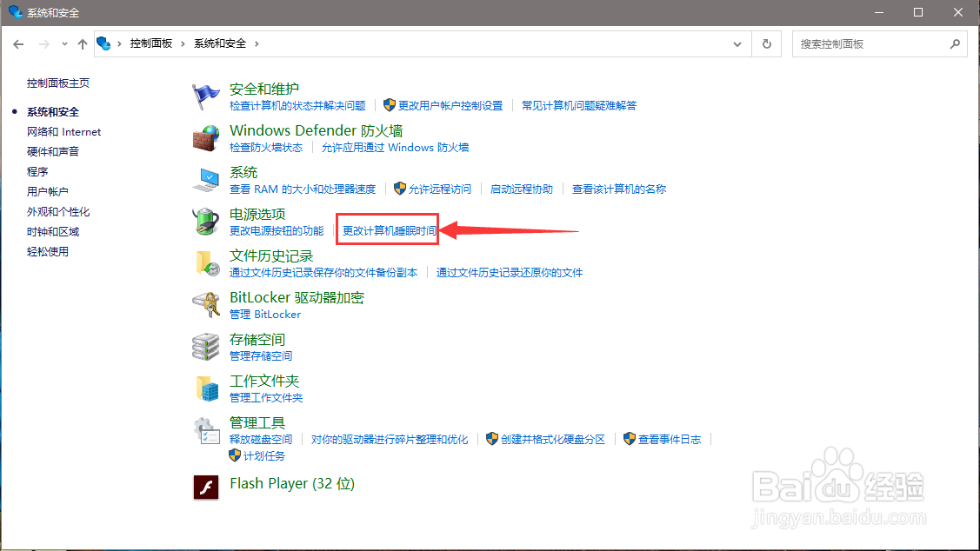Viewport: 980px width, 551px height.
Task: Click inside the 搜索控制面板 search box
Action: tap(870, 43)
